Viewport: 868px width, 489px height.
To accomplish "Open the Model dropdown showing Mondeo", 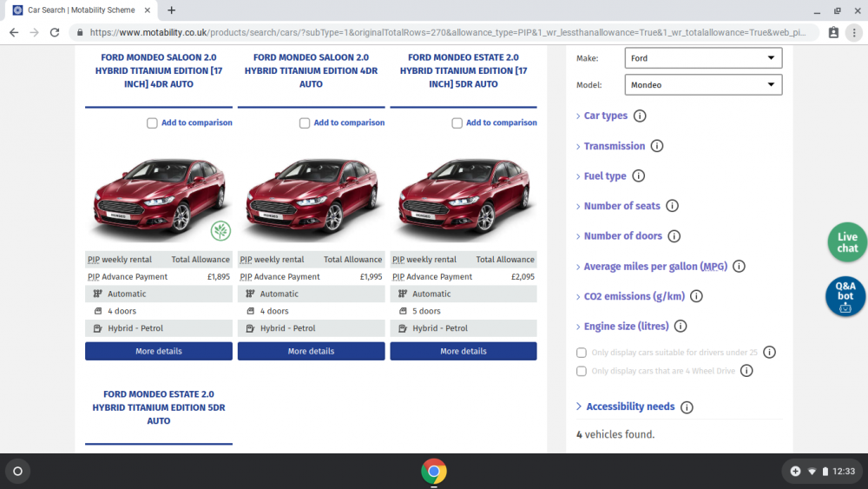I will [703, 85].
